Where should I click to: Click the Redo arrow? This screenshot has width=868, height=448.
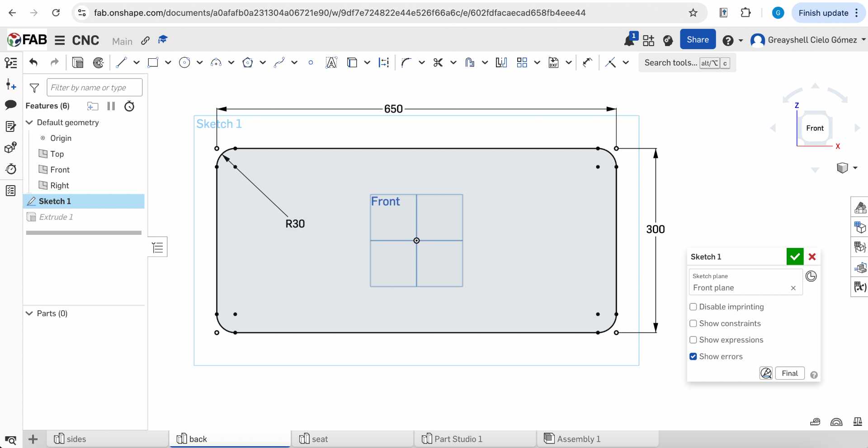(55, 62)
